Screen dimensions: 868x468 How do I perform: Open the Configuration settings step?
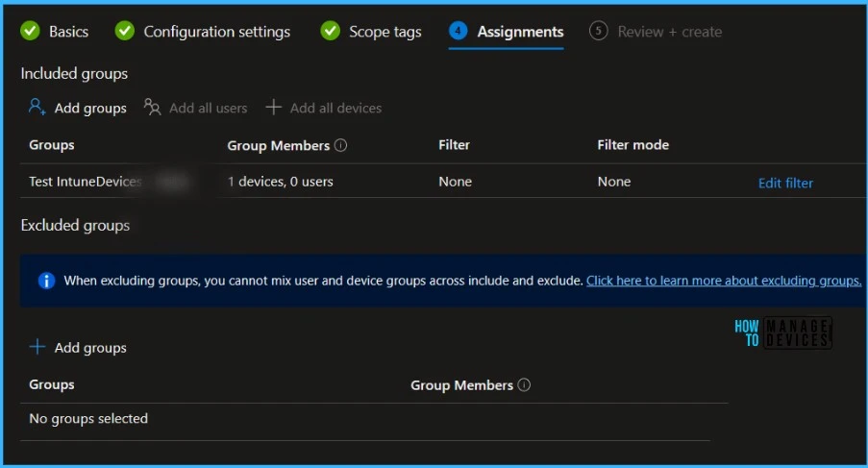[216, 32]
